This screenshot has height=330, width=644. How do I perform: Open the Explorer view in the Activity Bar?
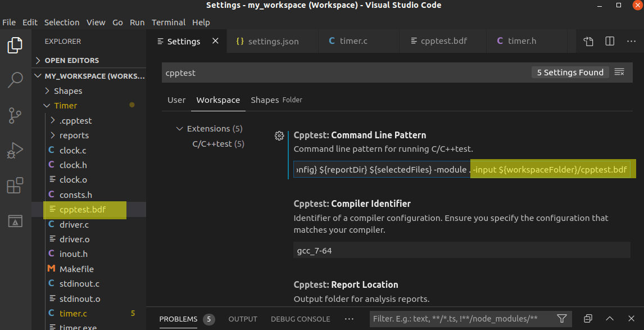coord(15,45)
